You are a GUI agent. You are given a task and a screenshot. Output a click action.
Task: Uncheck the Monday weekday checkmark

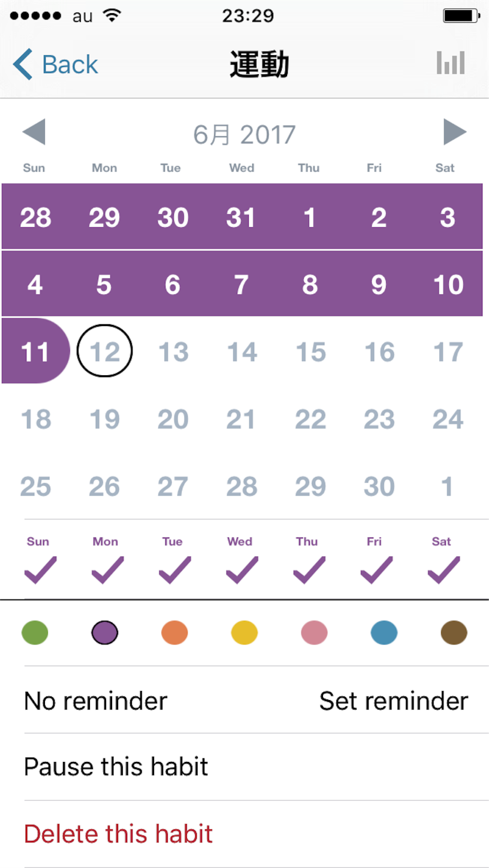click(x=107, y=570)
